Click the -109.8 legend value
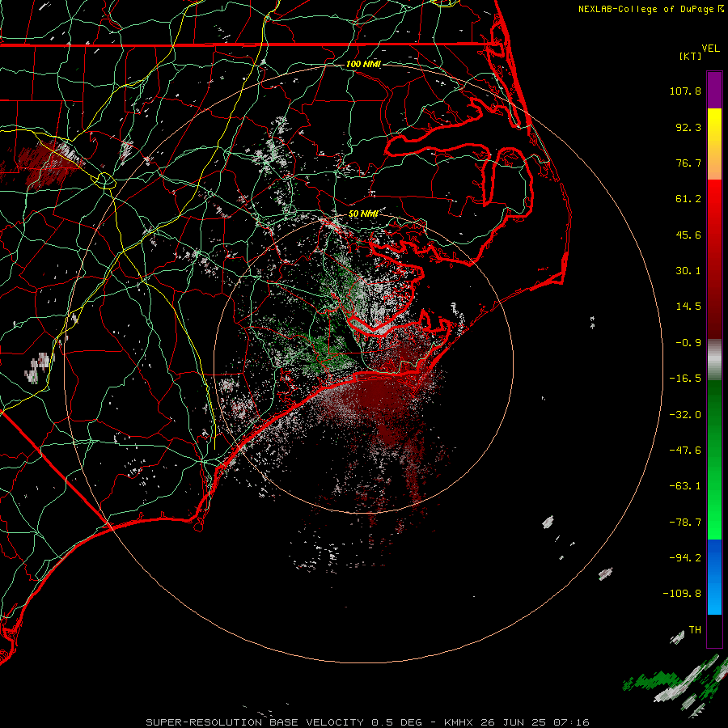Viewport: 728px width, 728px height. (682, 594)
